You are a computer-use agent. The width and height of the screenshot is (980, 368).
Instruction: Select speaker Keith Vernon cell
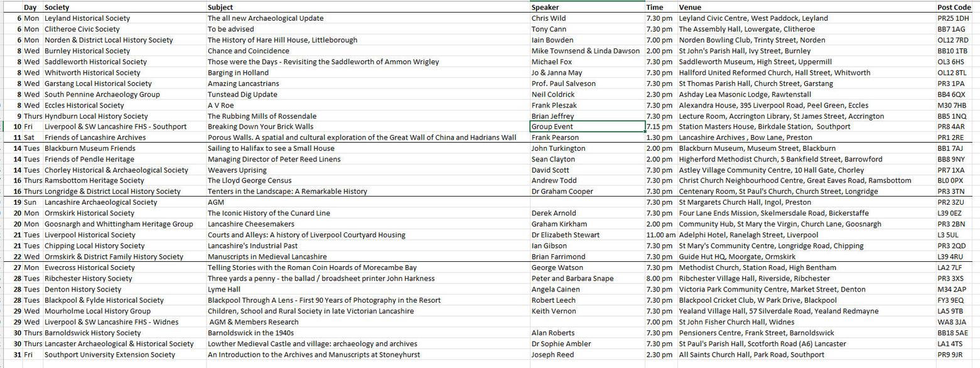tap(587, 311)
